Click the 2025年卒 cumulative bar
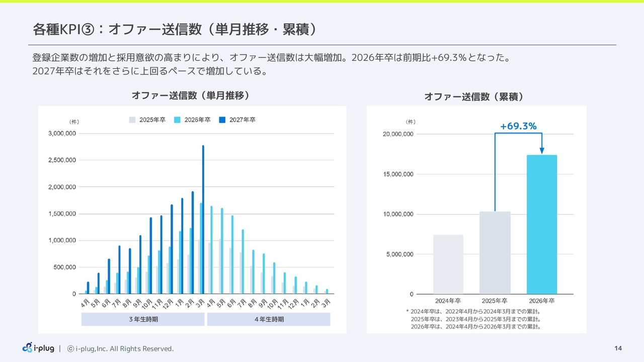The height and width of the screenshot is (362, 644). tap(495, 253)
